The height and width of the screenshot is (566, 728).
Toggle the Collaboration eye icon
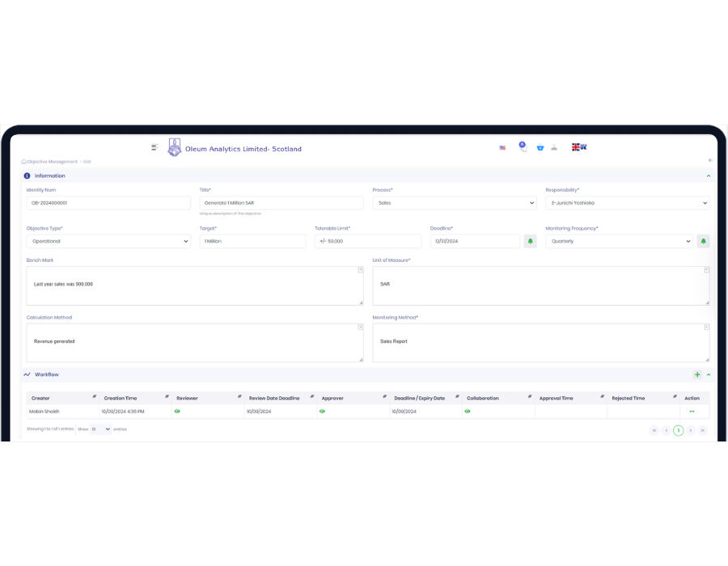[x=467, y=412]
